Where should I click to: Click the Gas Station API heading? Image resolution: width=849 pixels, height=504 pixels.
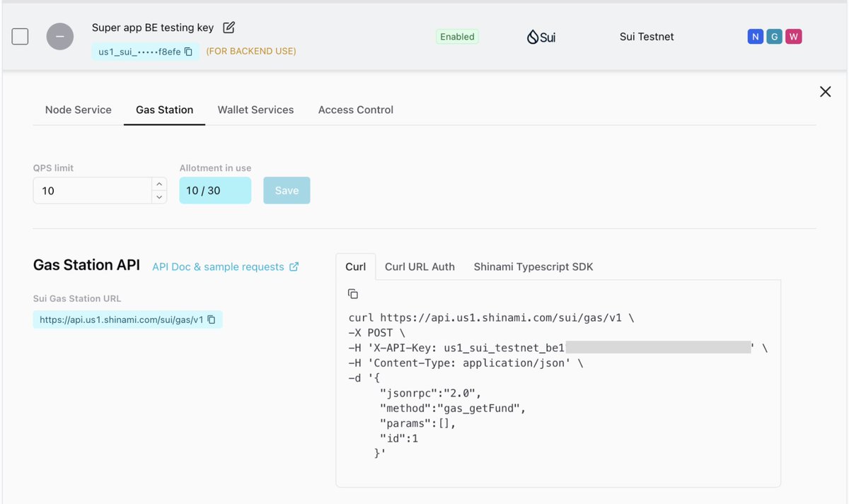coord(86,265)
